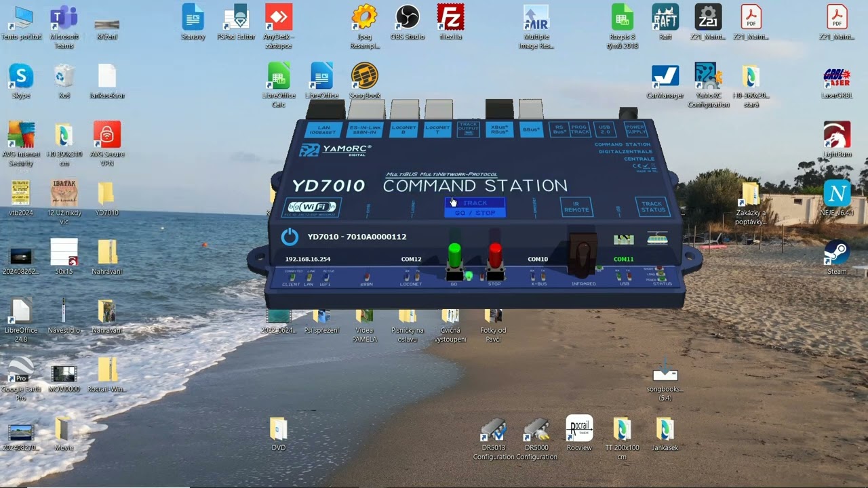868x488 pixels.
Task: Launch OBS Studio from the desktop
Action: [x=408, y=22]
